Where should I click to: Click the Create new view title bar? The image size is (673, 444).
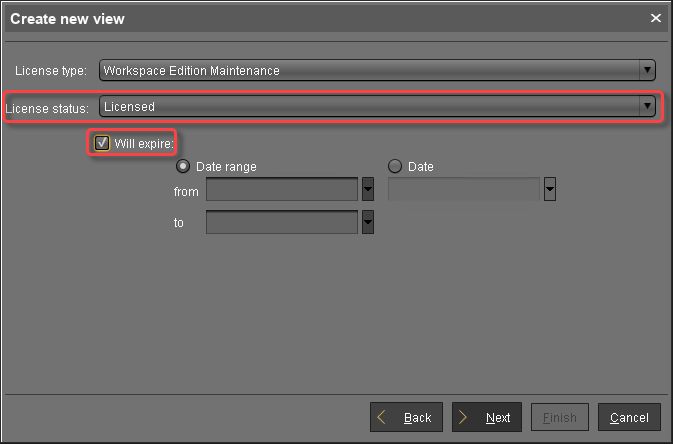point(300,19)
